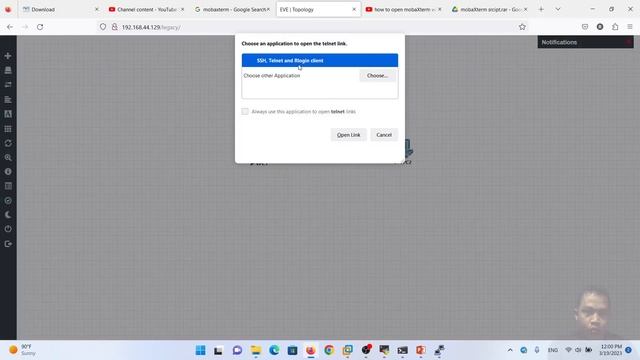The image size is (640, 360).
Task: Switch to mobaxterm - Google Search tab
Action: (232, 9)
